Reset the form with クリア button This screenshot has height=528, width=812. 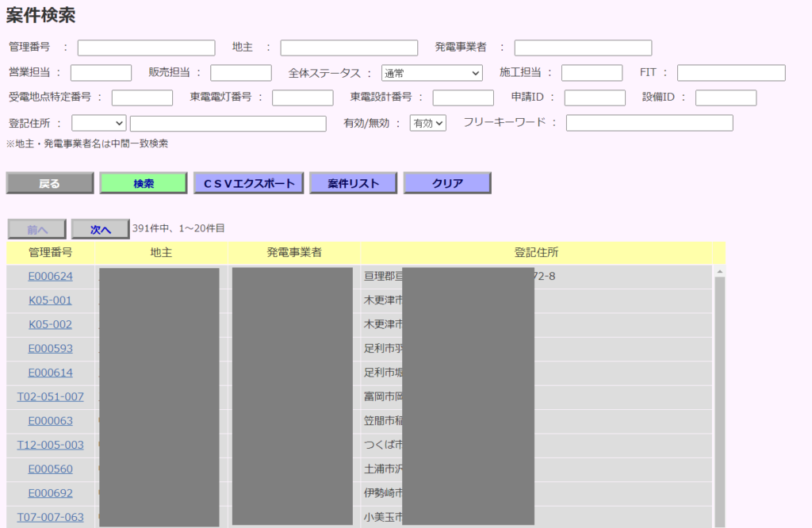point(447,183)
